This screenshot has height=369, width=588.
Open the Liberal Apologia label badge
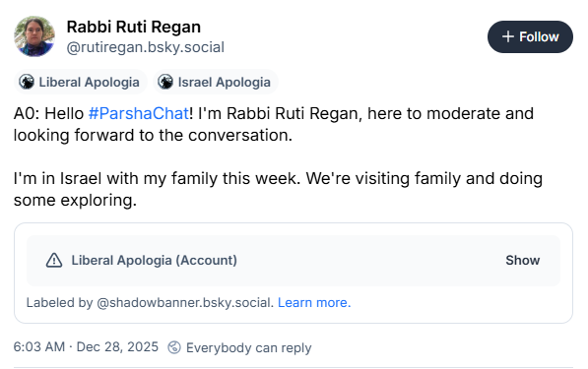tap(81, 82)
